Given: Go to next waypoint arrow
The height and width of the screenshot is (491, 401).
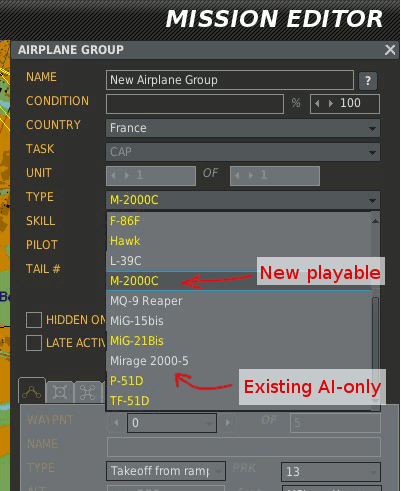Looking at the screenshot, I should pos(228,423).
